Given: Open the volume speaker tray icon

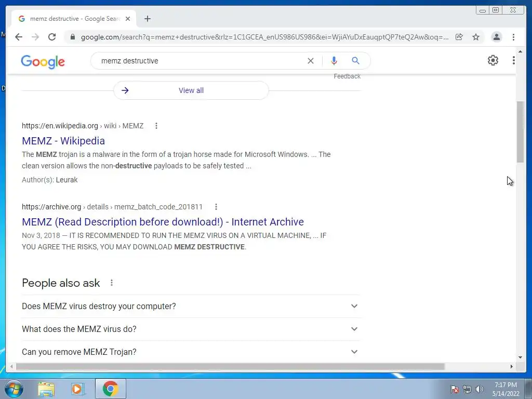Looking at the screenshot, I should (479, 389).
